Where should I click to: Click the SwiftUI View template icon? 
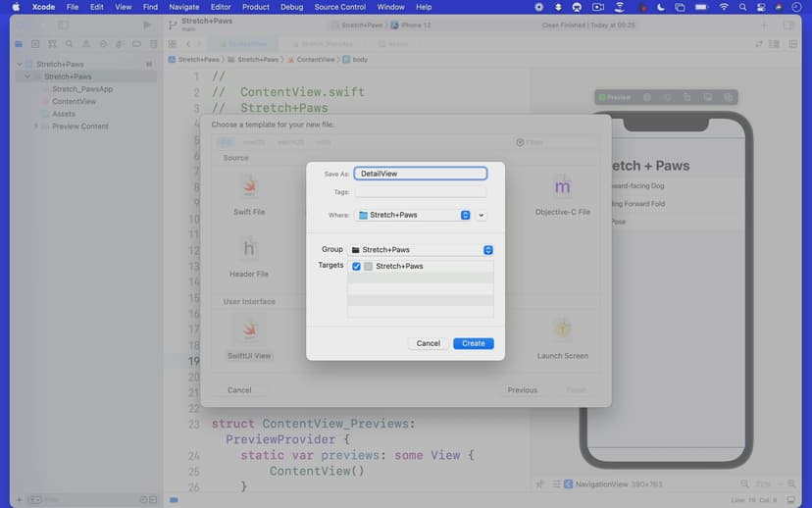pyautogui.click(x=249, y=330)
